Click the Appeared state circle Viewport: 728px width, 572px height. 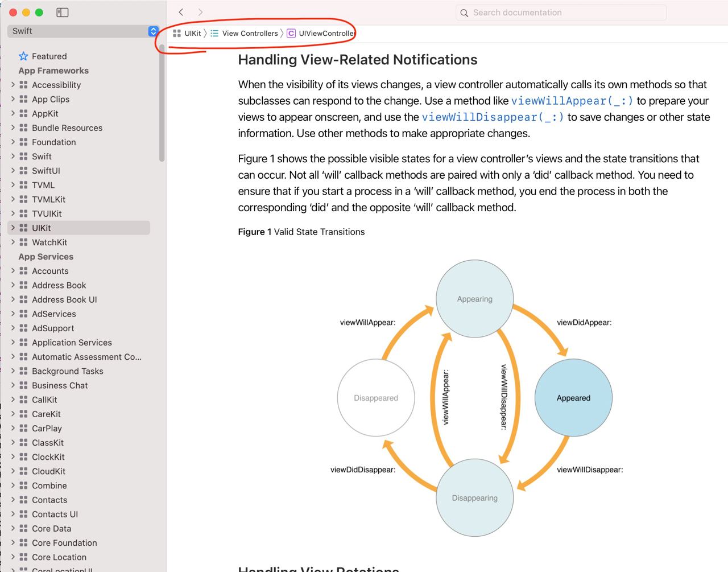tap(573, 398)
